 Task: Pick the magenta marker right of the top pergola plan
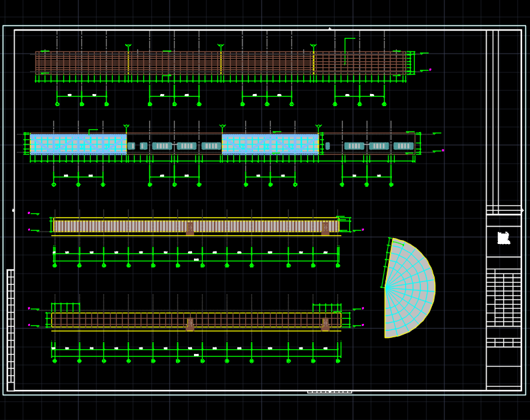click(430, 69)
